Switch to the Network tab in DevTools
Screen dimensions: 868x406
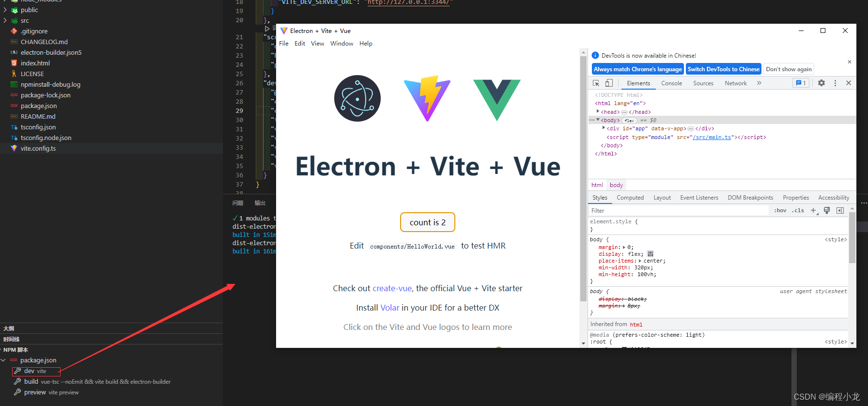735,83
